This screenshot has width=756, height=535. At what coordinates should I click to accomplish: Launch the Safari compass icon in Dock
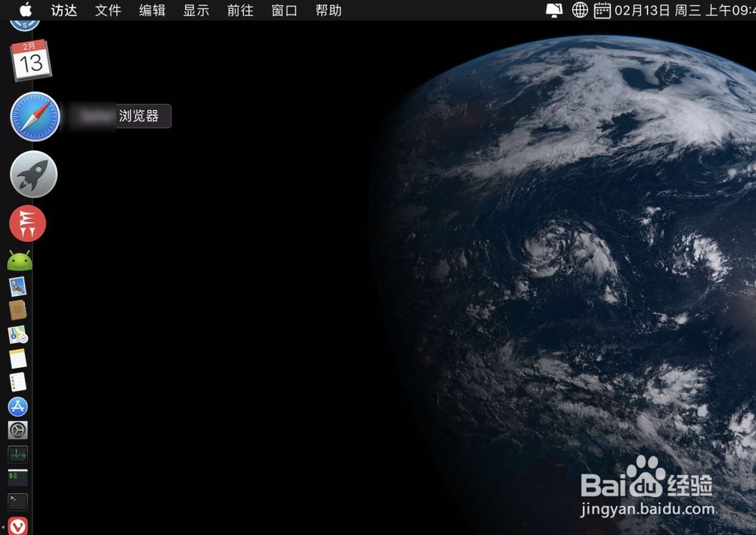click(x=35, y=116)
